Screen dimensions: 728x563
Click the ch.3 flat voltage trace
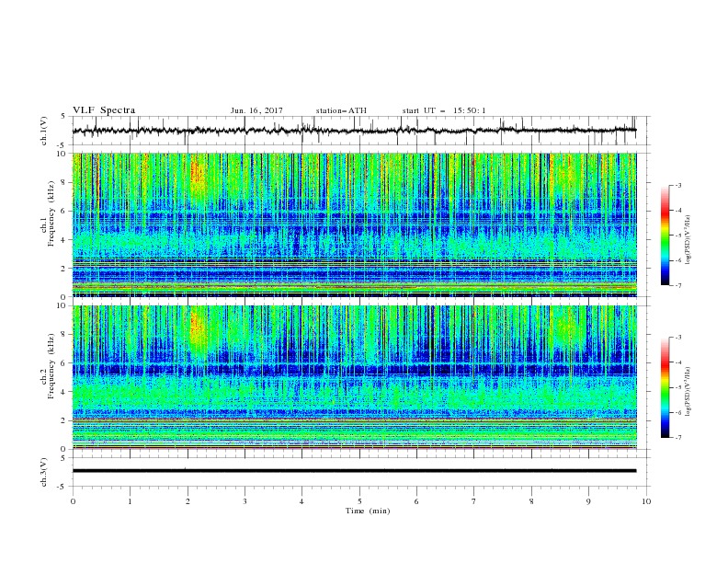pos(354,471)
